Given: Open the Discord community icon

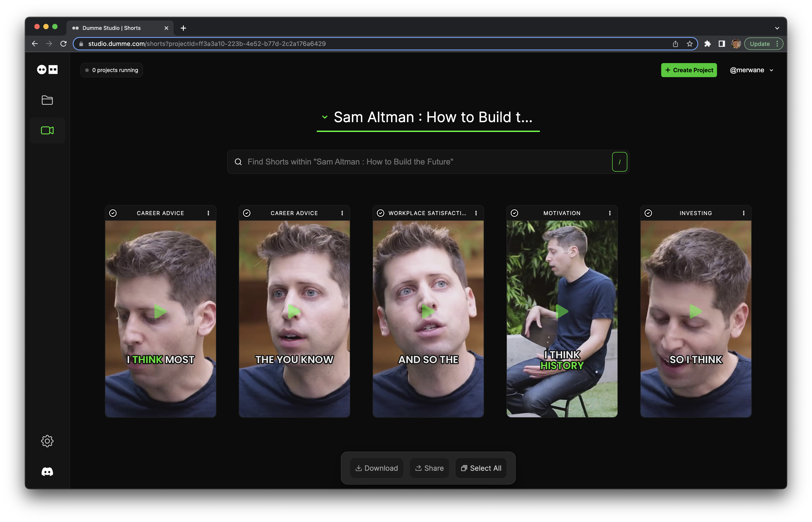Looking at the screenshot, I should [47, 471].
